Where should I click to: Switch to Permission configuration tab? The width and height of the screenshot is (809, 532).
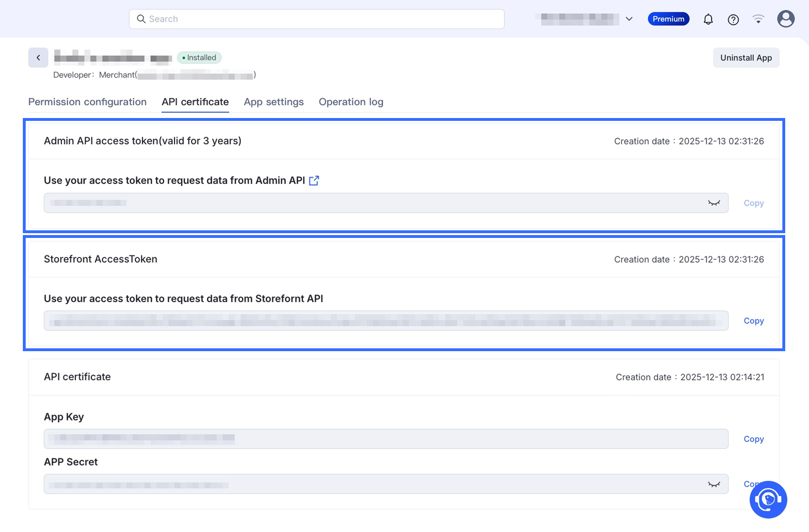[88, 102]
